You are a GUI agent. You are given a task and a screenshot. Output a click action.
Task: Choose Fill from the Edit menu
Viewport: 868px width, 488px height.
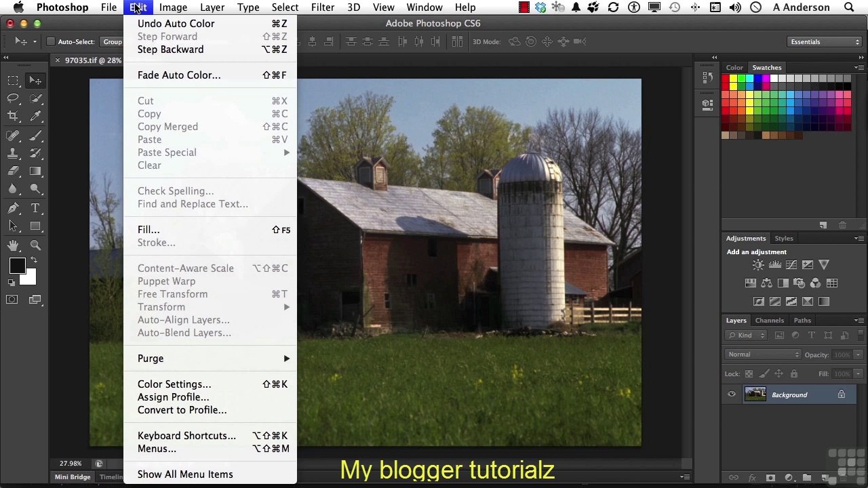210,230
